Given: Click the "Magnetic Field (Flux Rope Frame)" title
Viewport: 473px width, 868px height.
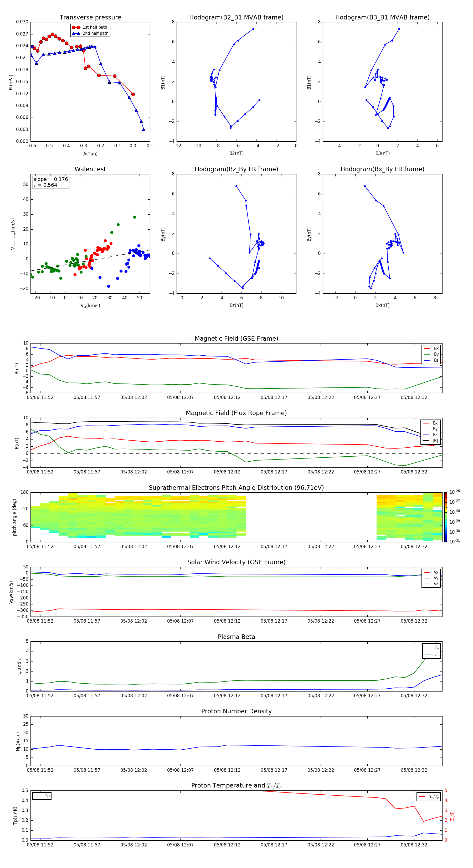Looking at the screenshot, I should pos(236,413).
